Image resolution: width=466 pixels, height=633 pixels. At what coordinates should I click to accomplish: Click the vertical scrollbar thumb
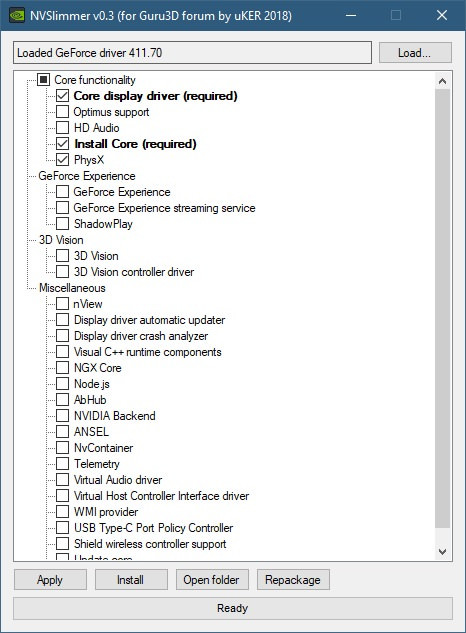(443, 308)
